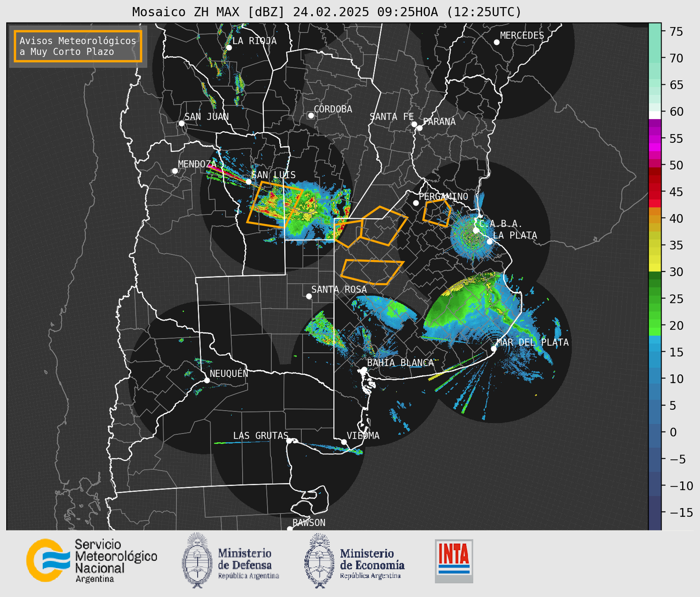Click the orange warning polygon near Pergamino
This screenshot has width=700, height=597.
437,213
